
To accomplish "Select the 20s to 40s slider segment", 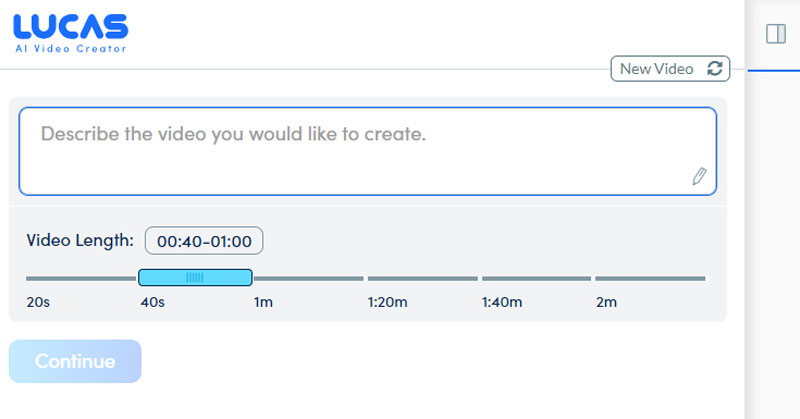I will pyautogui.click(x=82, y=279).
